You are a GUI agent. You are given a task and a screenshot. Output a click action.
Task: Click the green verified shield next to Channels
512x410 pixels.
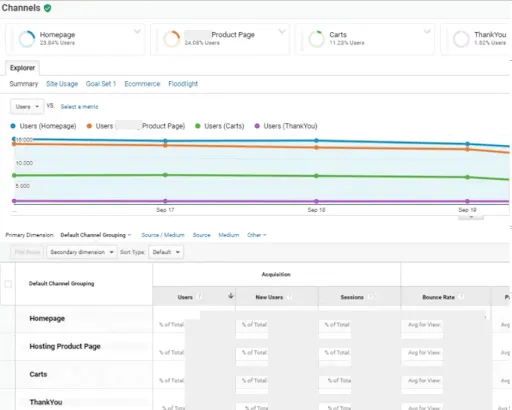tap(48, 8)
